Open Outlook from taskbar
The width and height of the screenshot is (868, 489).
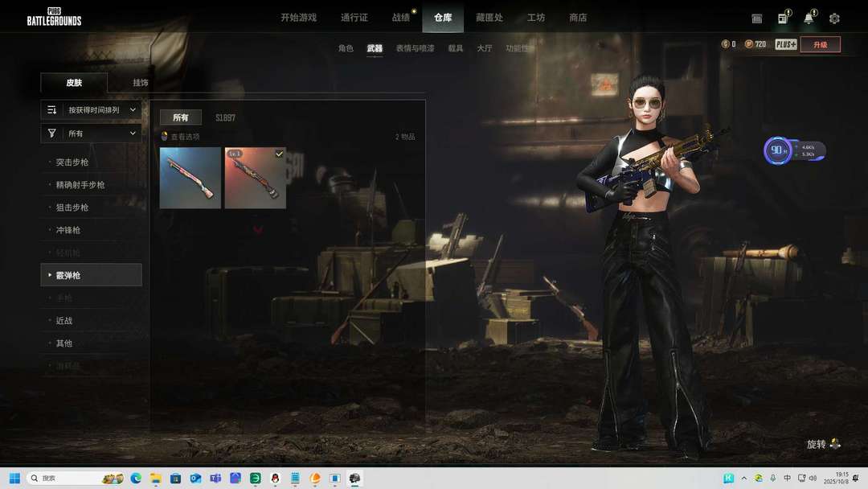pos(195,478)
